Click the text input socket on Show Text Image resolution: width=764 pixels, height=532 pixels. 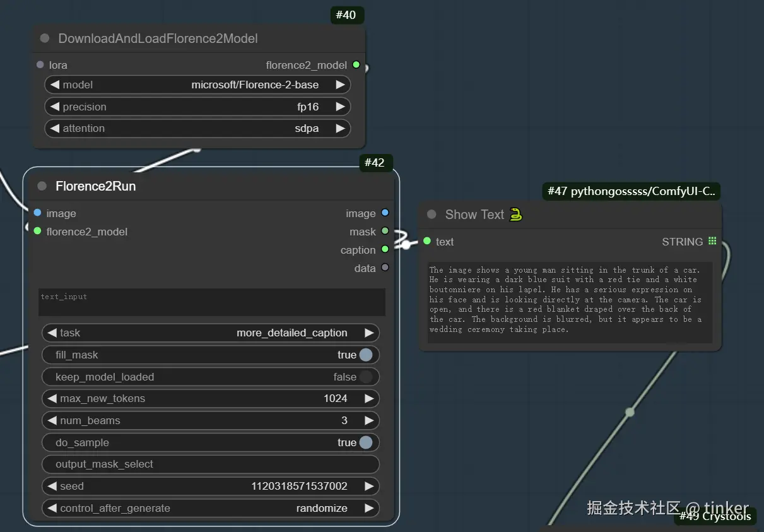tap(427, 241)
